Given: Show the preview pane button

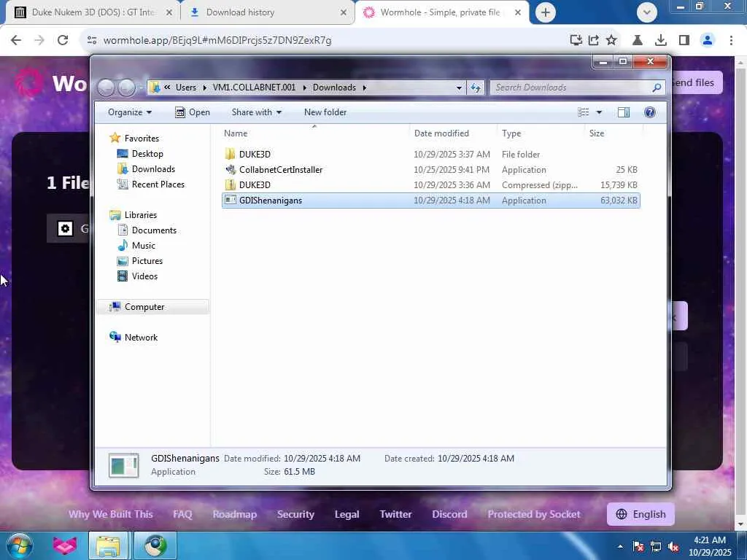Looking at the screenshot, I should coord(624,112).
